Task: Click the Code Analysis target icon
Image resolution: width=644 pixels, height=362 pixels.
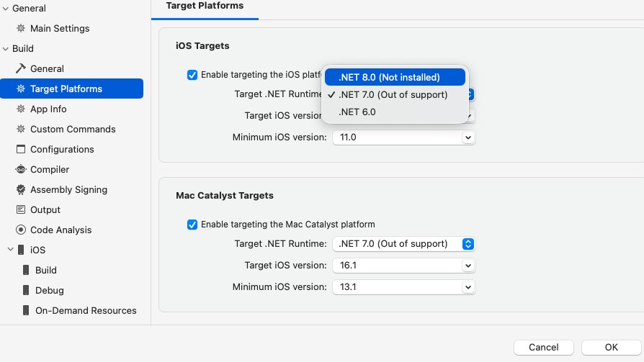Action: (x=21, y=230)
